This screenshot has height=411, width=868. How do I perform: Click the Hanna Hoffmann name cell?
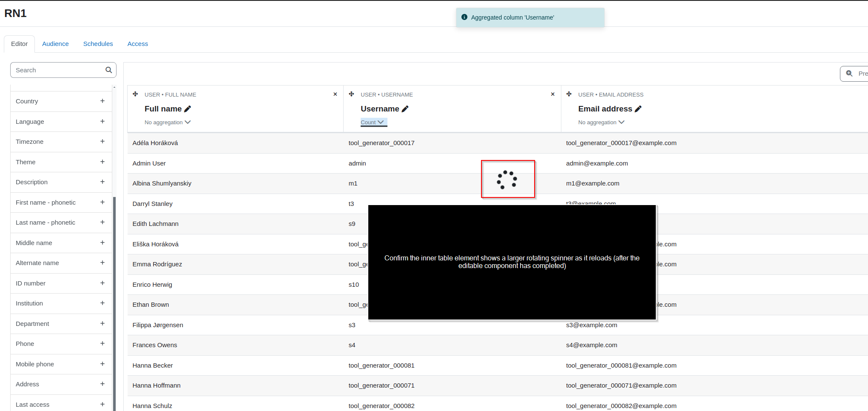(157, 385)
